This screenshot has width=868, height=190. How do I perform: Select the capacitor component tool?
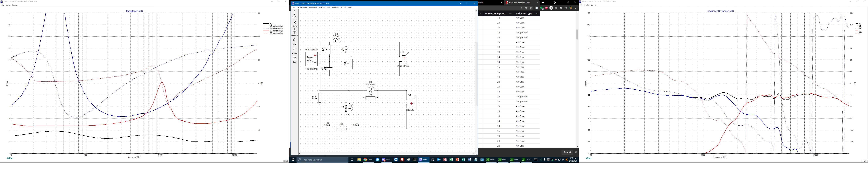[294, 32]
